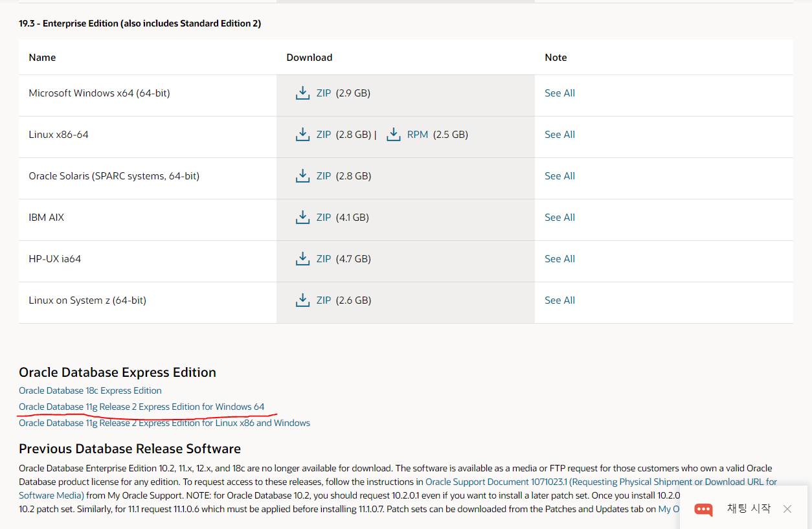Open 11g Release 2 Express Edition for Windows 64

(142, 407)
